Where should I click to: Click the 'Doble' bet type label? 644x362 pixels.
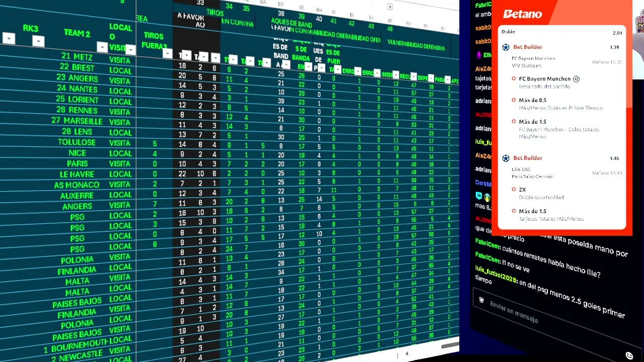(508, 32)
